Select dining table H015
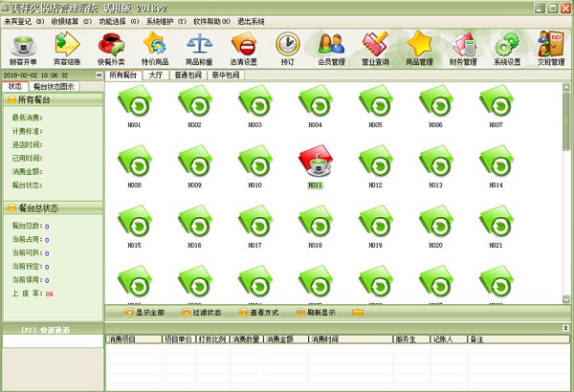Screen dimensions: 574x392 [134, 227]
